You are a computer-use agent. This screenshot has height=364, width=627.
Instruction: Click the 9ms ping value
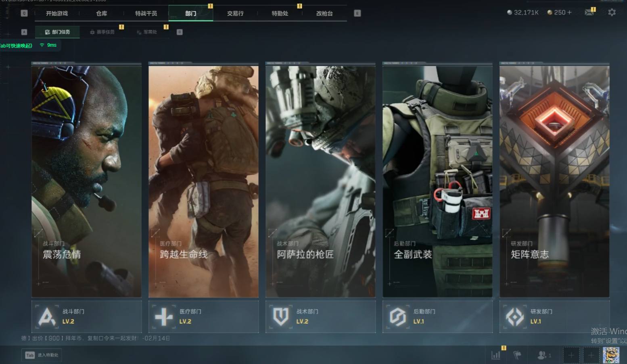52,45
